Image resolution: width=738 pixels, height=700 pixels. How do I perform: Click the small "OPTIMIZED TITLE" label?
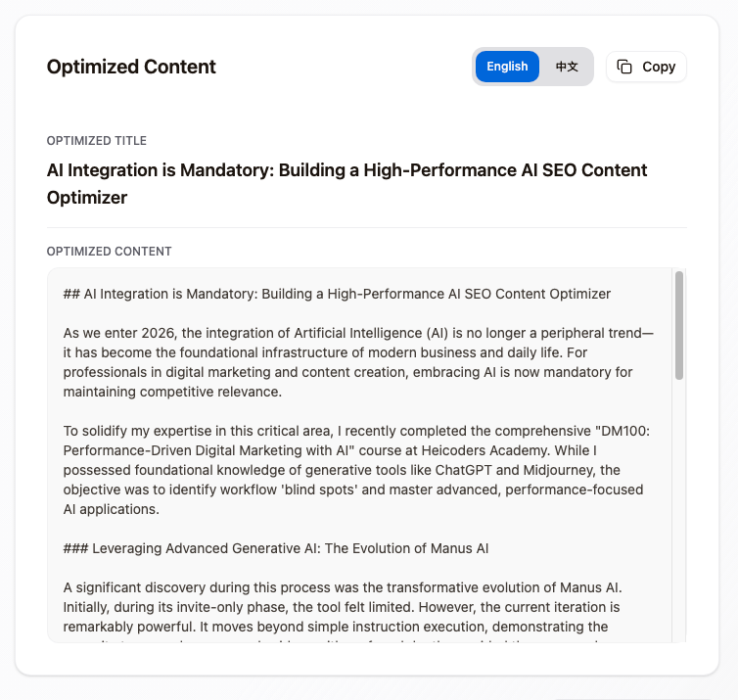click(x=97, y=141)
